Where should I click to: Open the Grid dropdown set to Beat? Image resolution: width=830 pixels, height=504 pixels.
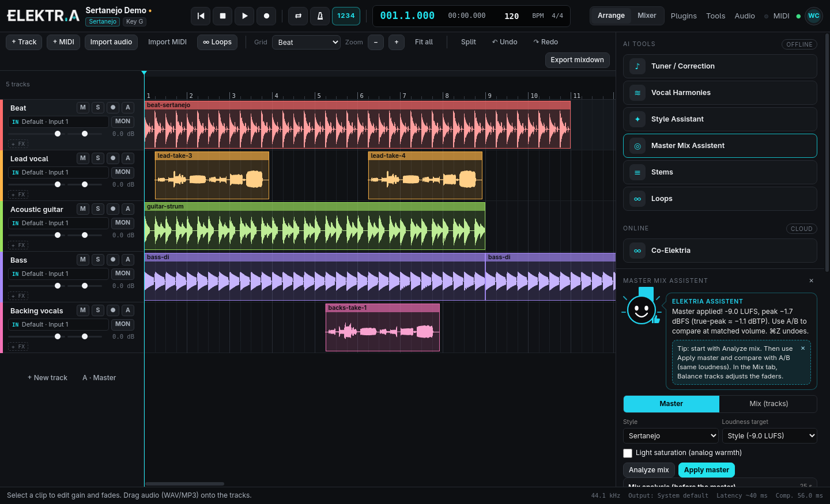coord(307,42)
